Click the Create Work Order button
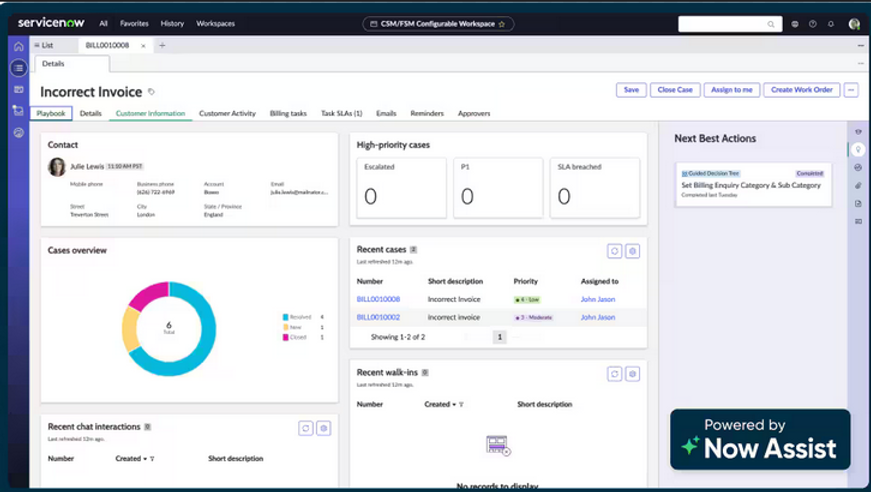This screenshot has height=492, width=871. (802, 90)
